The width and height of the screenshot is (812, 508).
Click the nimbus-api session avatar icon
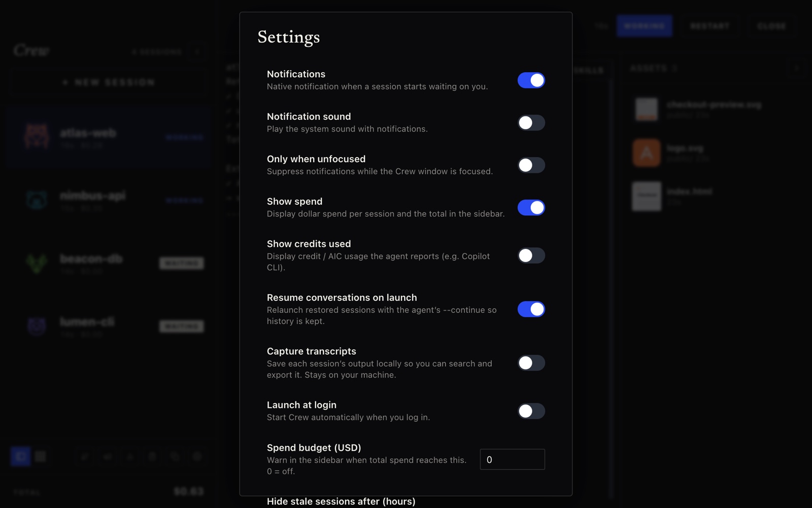tap(37, 199)
